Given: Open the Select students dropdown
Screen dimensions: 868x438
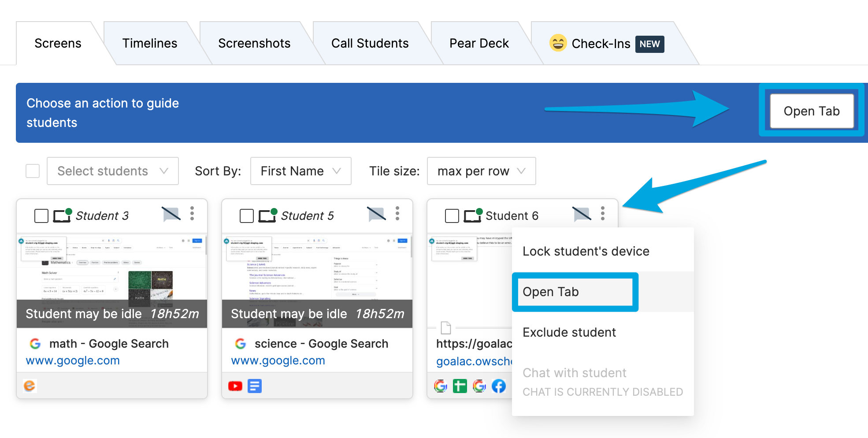Looking at the screenshot, I should [113, 171].
